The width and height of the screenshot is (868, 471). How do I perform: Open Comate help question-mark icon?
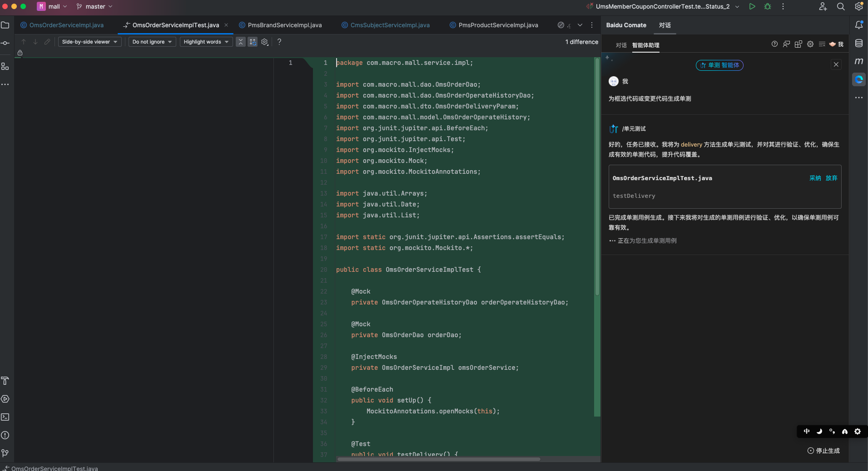click(x=774, y=44)
